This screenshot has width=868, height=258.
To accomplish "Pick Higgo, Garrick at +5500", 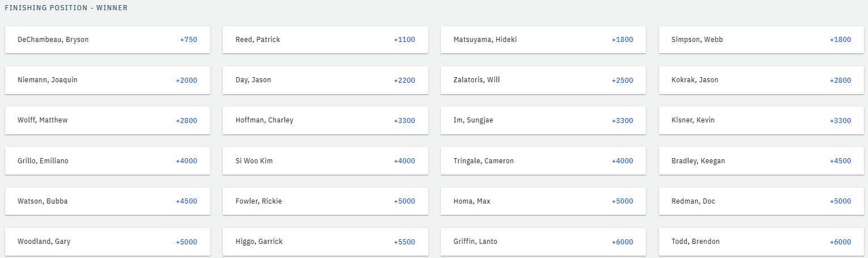I will point(325,242).
